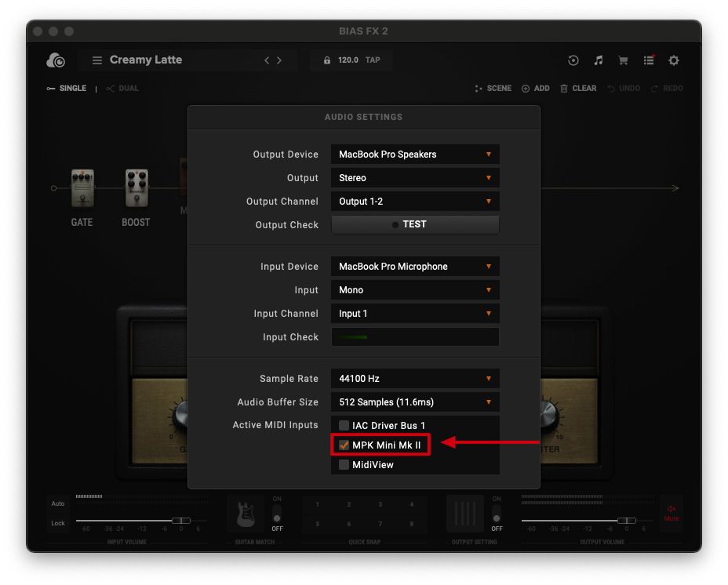Switch to DUAL signal path mode

(122, 88)
